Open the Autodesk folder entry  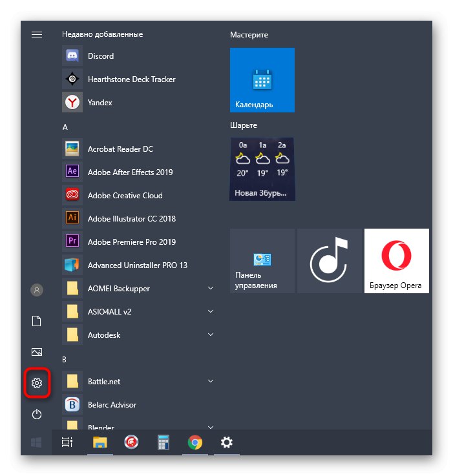140,335
